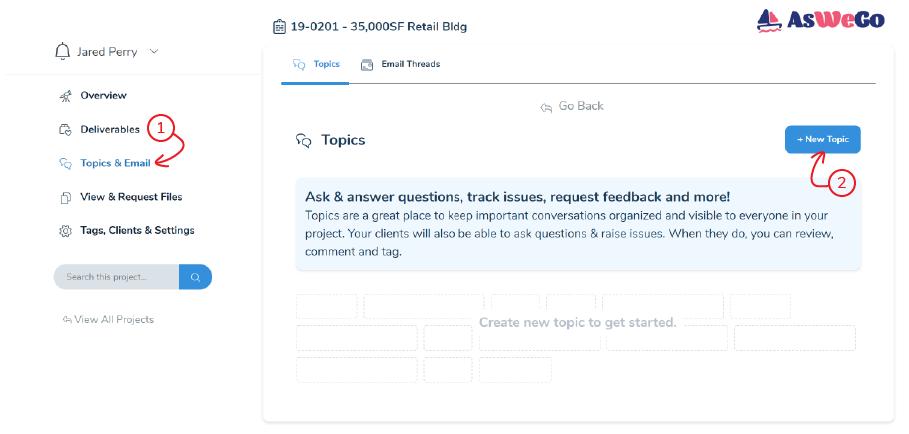The image size is (909, 434).
Task: Click the AsWeGo logo
Action: [821, 21]
